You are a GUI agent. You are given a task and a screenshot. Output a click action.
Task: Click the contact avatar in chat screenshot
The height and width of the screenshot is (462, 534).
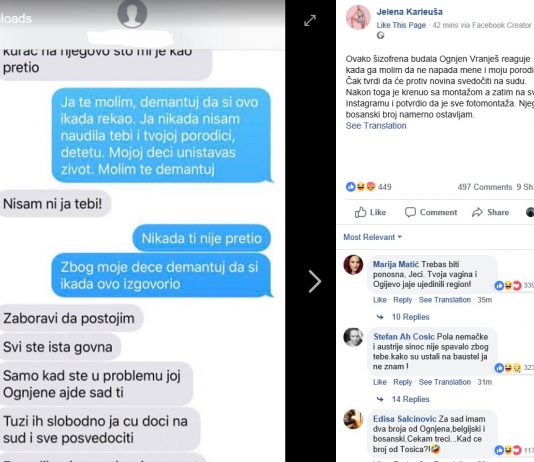click(132, 13)
